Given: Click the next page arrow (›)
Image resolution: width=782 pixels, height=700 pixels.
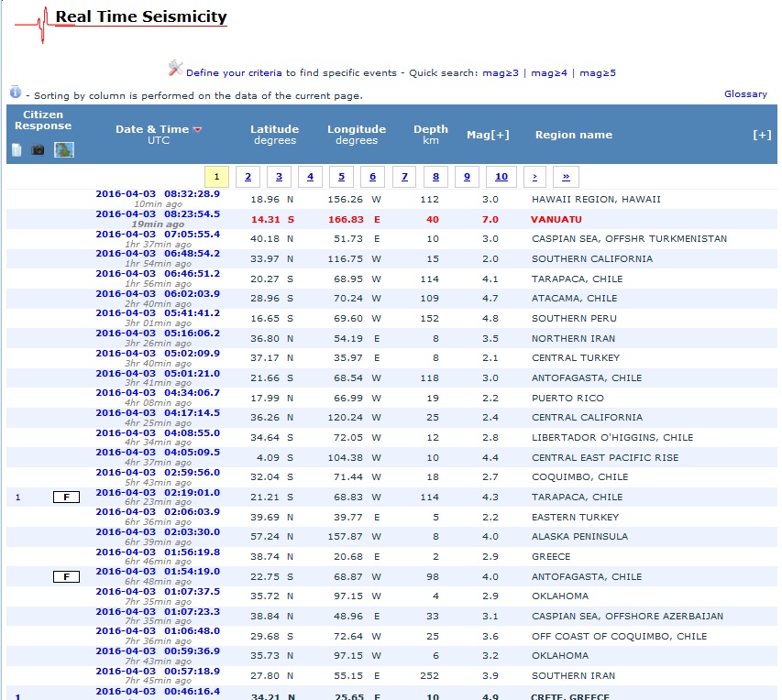Looking at the screenshot, I should pos(534,177).
